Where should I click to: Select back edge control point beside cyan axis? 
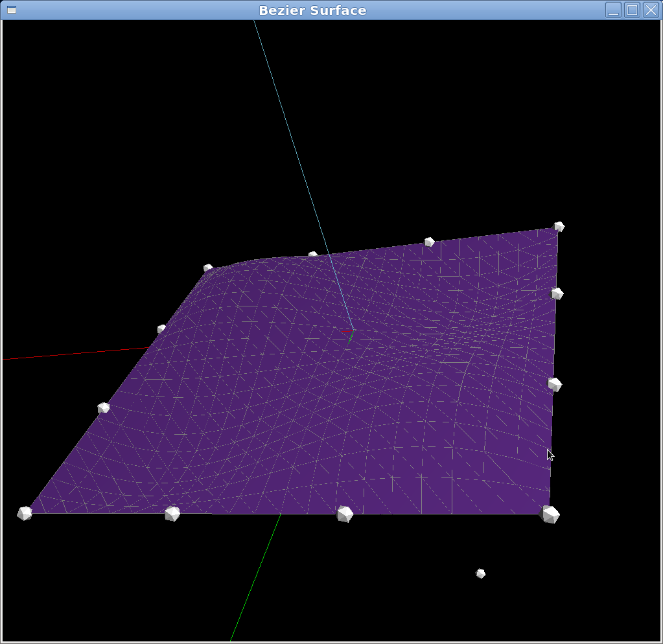tap(313, 255)
